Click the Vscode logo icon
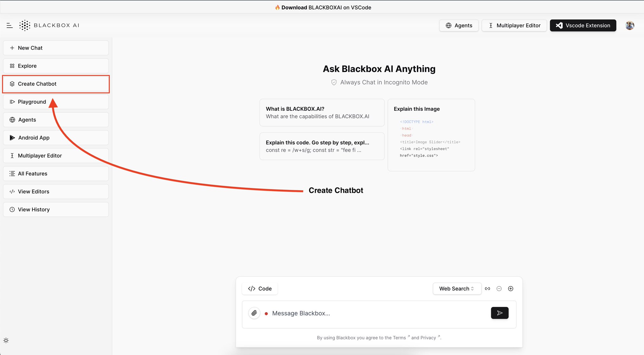This screenshot has height=355, width=644. click(x=559, y=25)
